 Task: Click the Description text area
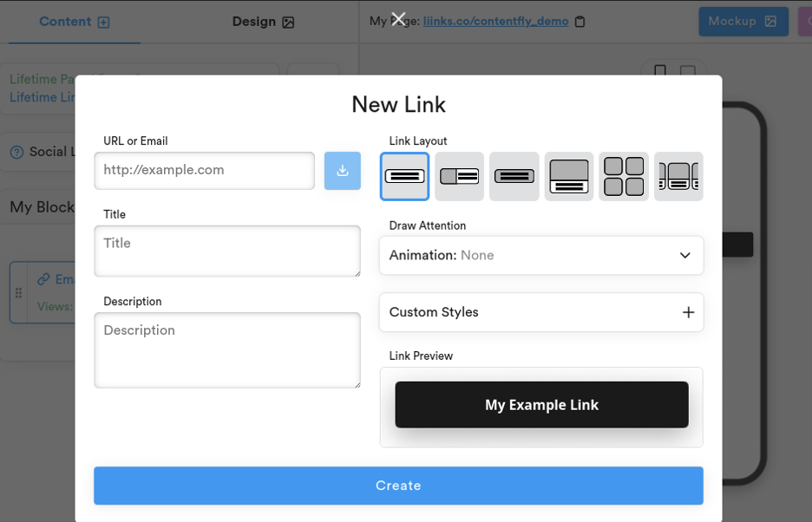pyautogui.click(x=227, y=349)
